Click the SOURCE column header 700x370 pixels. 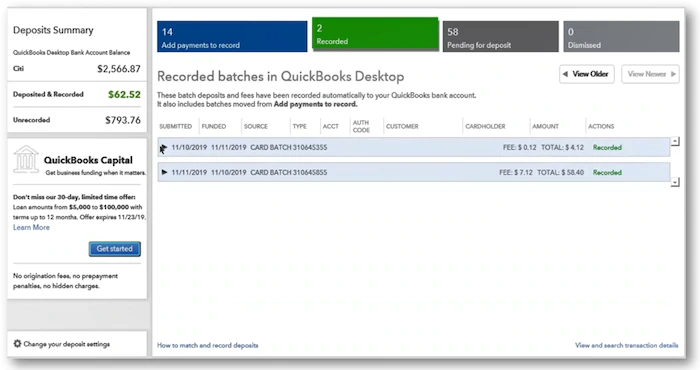(x=256, y=126)
